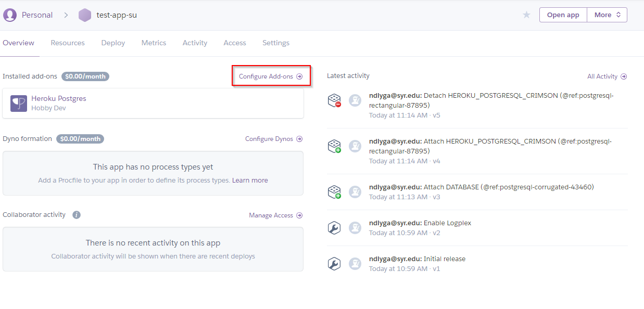Click 'Today at 11:14 AM · v4' timestamp
This screenshot has height=309, width=644.
pos(405,161)
